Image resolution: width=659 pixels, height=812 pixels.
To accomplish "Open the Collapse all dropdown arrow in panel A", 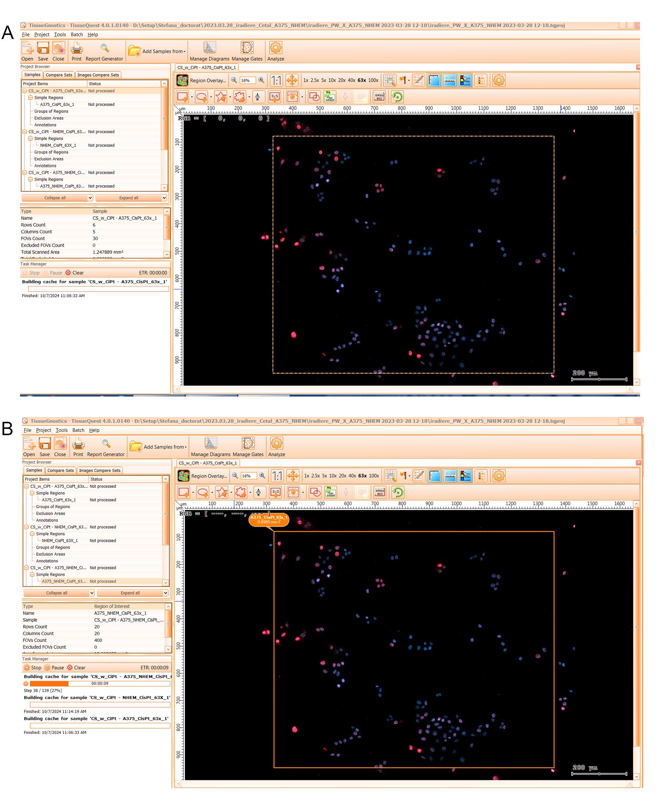I will [90, 198].
